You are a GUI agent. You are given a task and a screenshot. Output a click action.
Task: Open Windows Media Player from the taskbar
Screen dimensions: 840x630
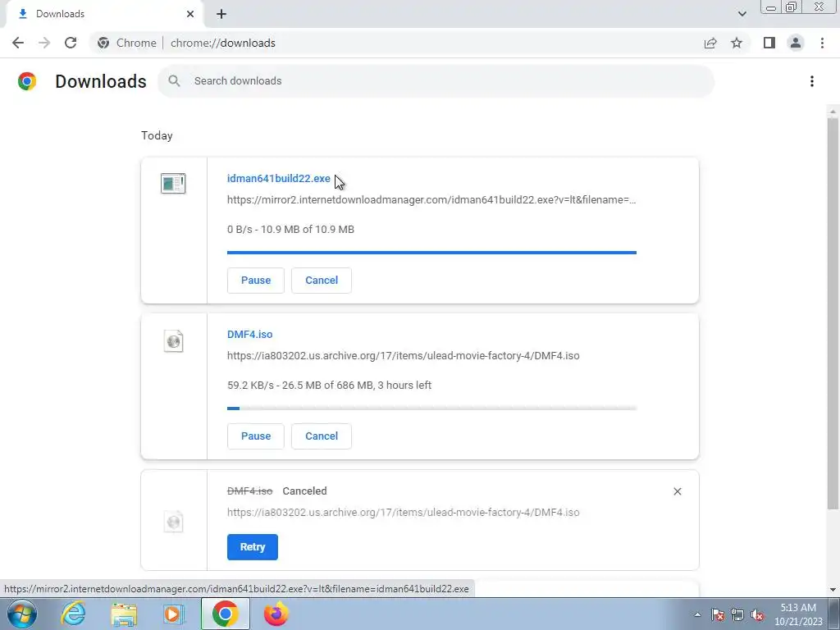173,614
